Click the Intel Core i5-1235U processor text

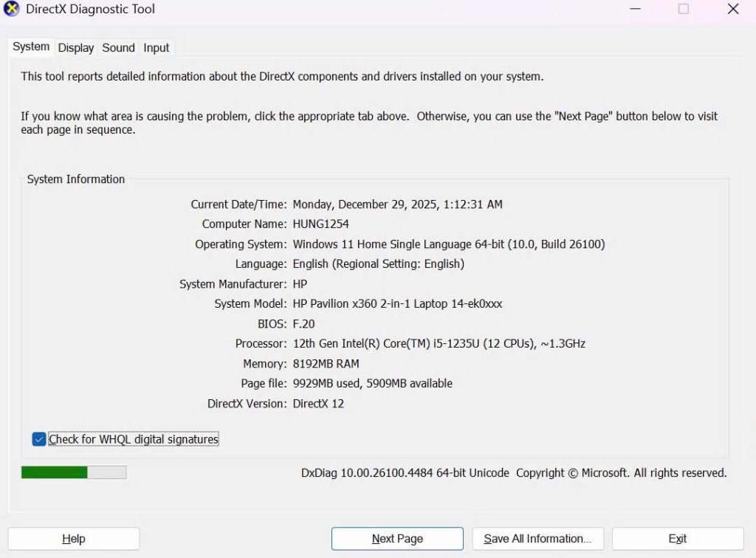pos(439,343)
